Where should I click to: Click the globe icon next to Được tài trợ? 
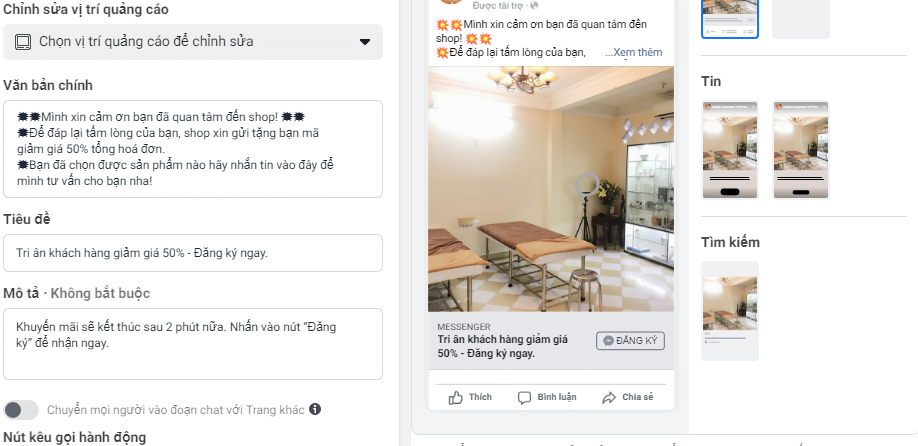pos(534,5)
